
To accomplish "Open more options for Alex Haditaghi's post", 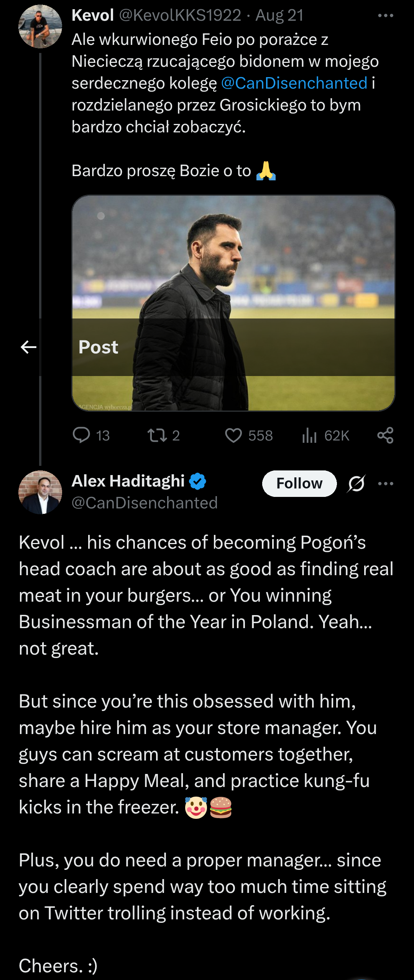I will click(x=385, y=483).
